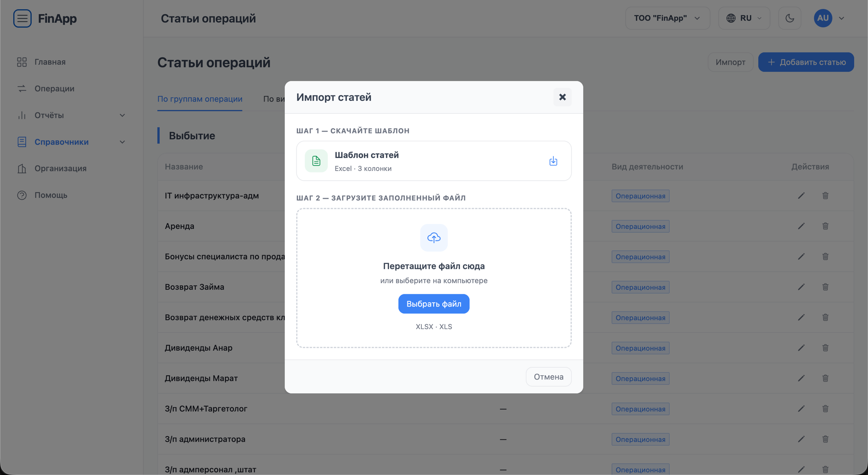Download the Шаблон статей template file
This screenshot has width=868, height=475.
pyautogui.click(x=553, y=161)
